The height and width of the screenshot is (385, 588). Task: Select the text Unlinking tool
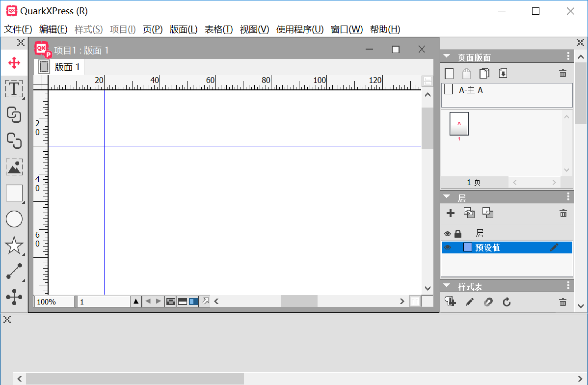tap(14, 141)
